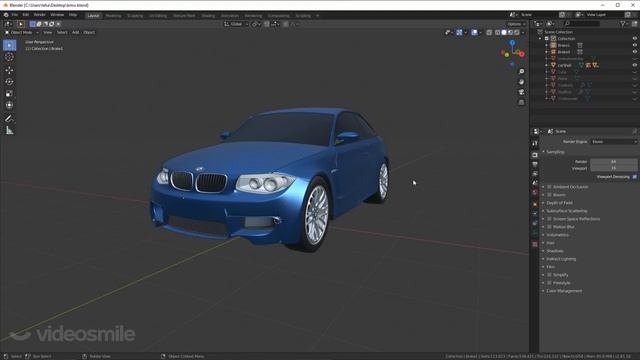The height and width of the screenshot is (360, 640).
Task: Expand the Shadows panel
Action: pos(555,251)
